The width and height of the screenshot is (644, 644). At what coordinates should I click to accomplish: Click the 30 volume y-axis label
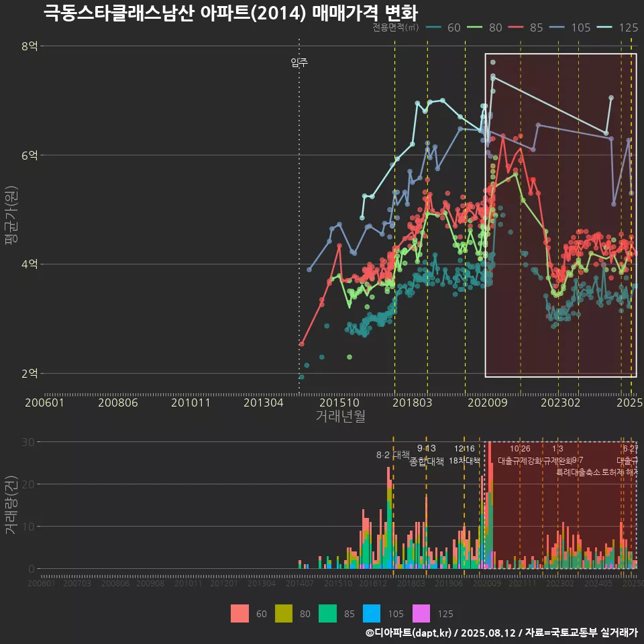pyautogui.click(x=28, y=442)
